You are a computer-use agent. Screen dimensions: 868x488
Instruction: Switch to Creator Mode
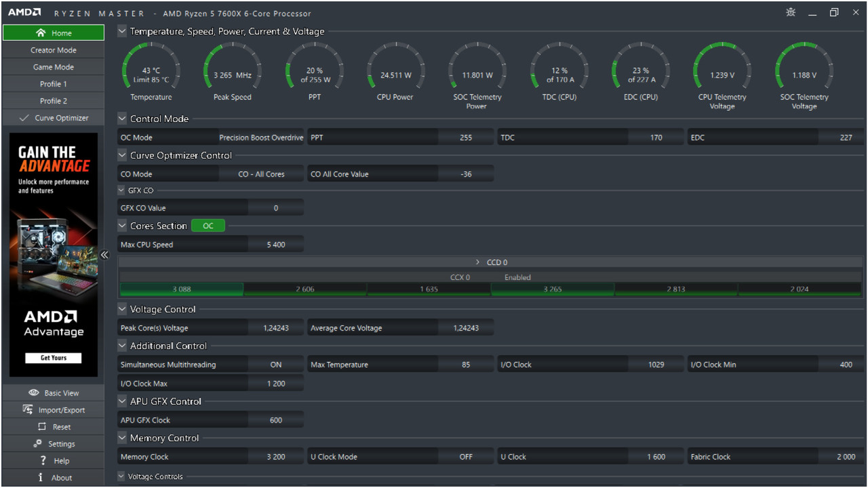coord(54,50)
